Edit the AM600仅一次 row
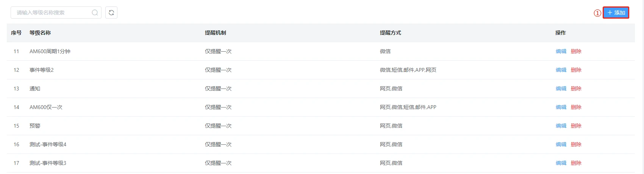Screen dimensions: 644x174 coord(561,107)
